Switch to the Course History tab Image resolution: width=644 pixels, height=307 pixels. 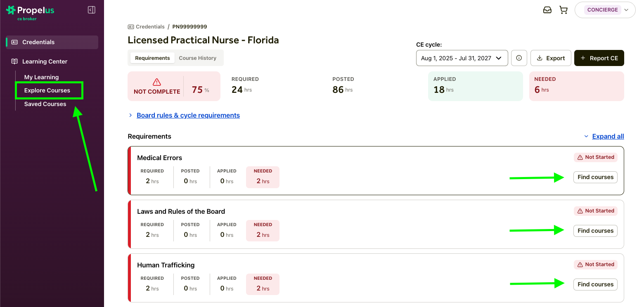(x=197, y=58)
